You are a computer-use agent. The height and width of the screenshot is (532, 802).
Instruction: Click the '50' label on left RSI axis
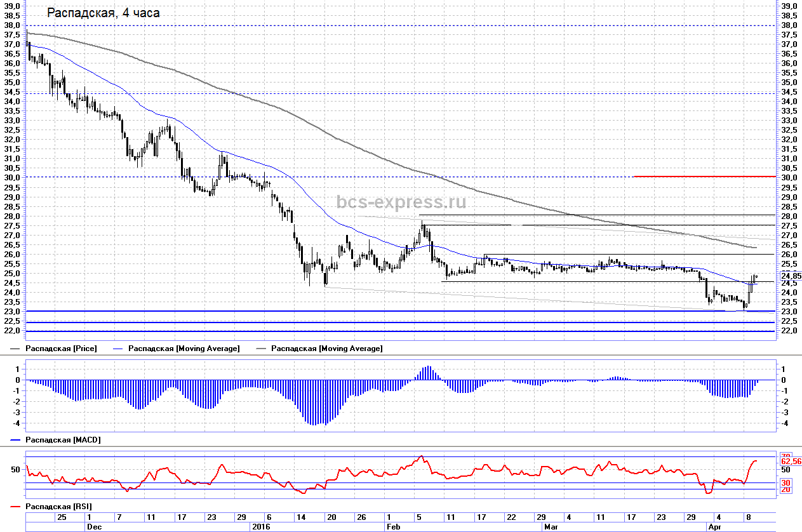tap(17, 469)
